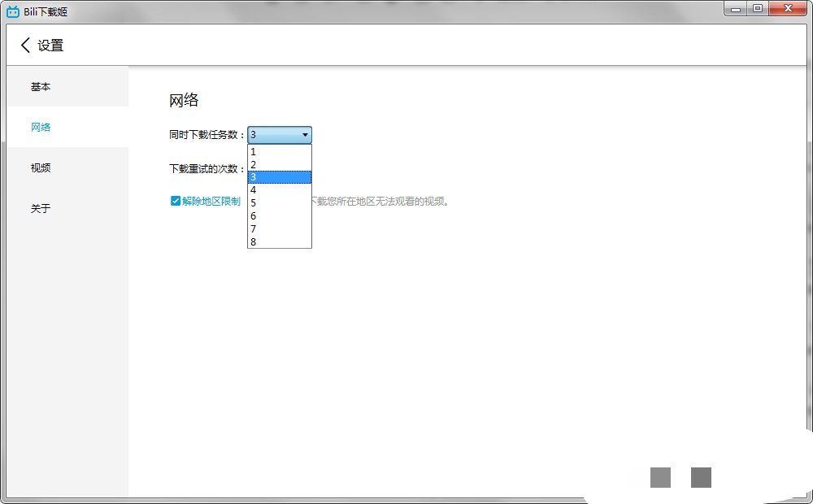813x504 pixels.
Task: Set download tasks to 7
Action: 280,228
